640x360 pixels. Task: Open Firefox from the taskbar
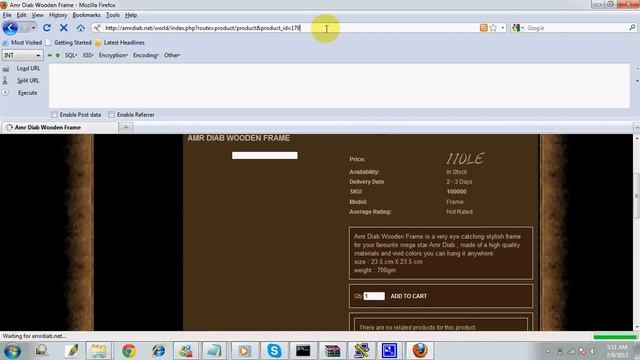pyautogui.click(x=420, y=351)
